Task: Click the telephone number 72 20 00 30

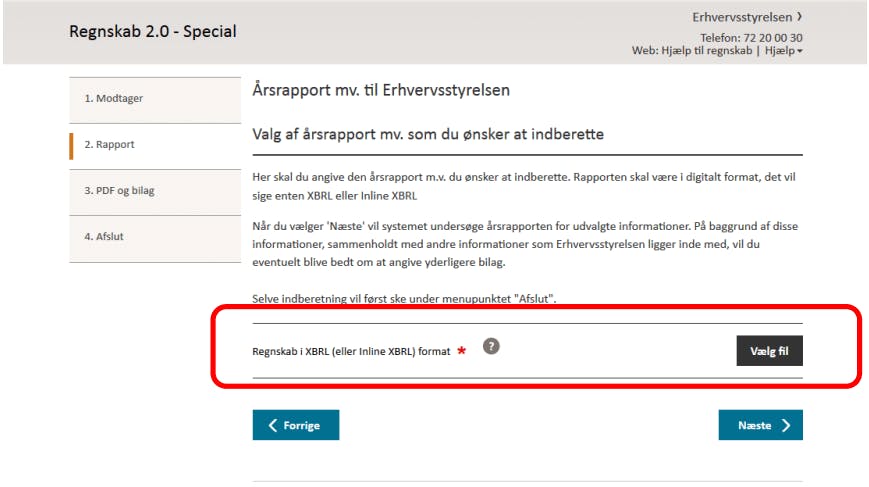Action: 773,38
